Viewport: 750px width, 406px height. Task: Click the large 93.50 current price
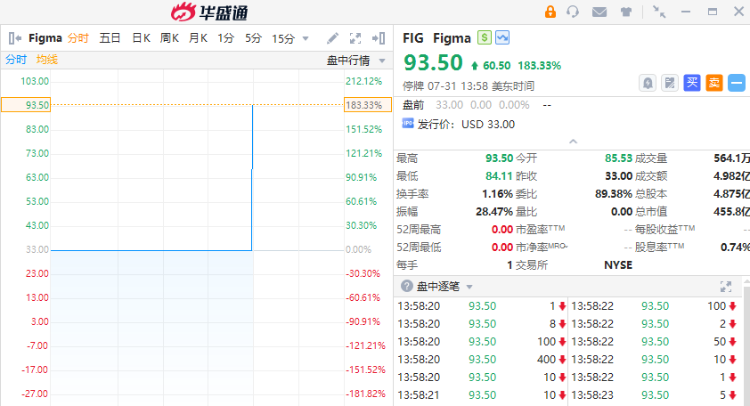click(433, 63)
